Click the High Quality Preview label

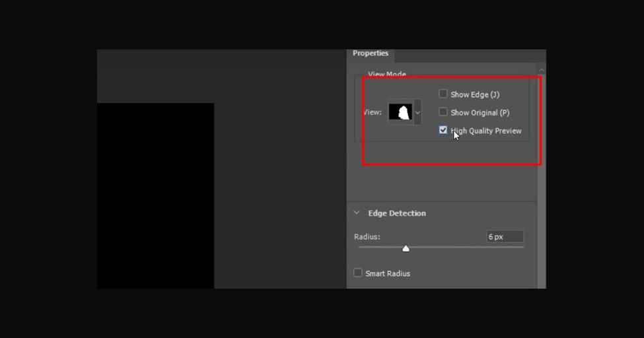[486, 131]
